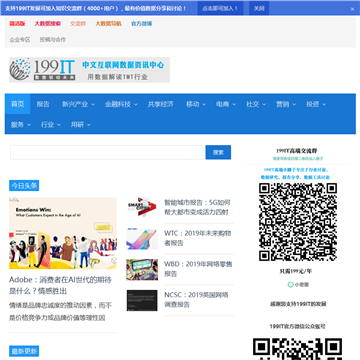Viewport: 360px width, 360px height.
Task: Open the 企业专区 link
Action: point(20,39)
